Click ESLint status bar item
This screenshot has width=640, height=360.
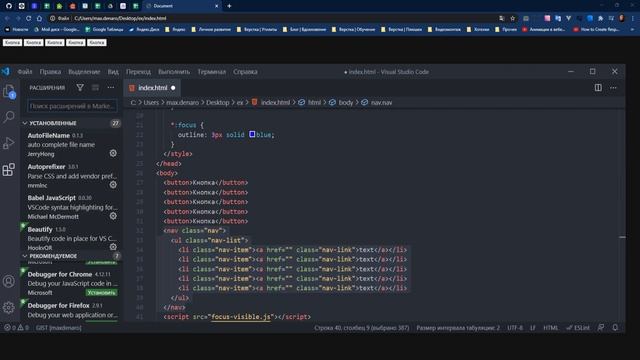[x=578, y=328]
